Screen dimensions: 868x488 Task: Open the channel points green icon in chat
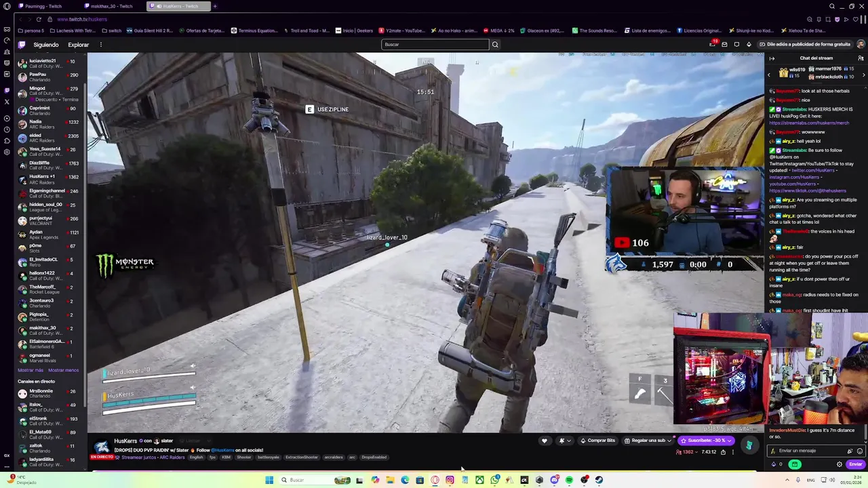tap(795, 464)
